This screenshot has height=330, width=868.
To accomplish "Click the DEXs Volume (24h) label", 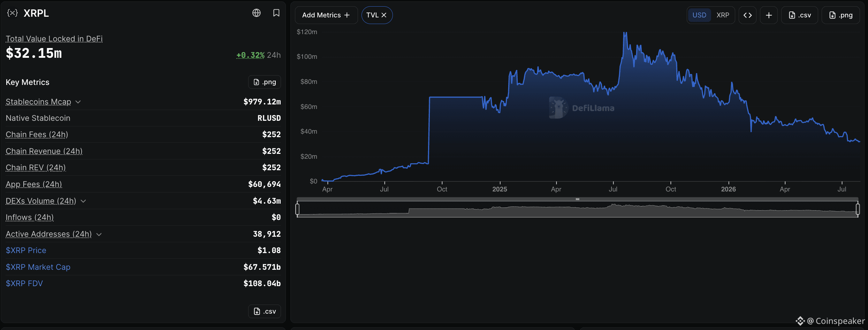I will pyautogui.click(x=41, y=201).
